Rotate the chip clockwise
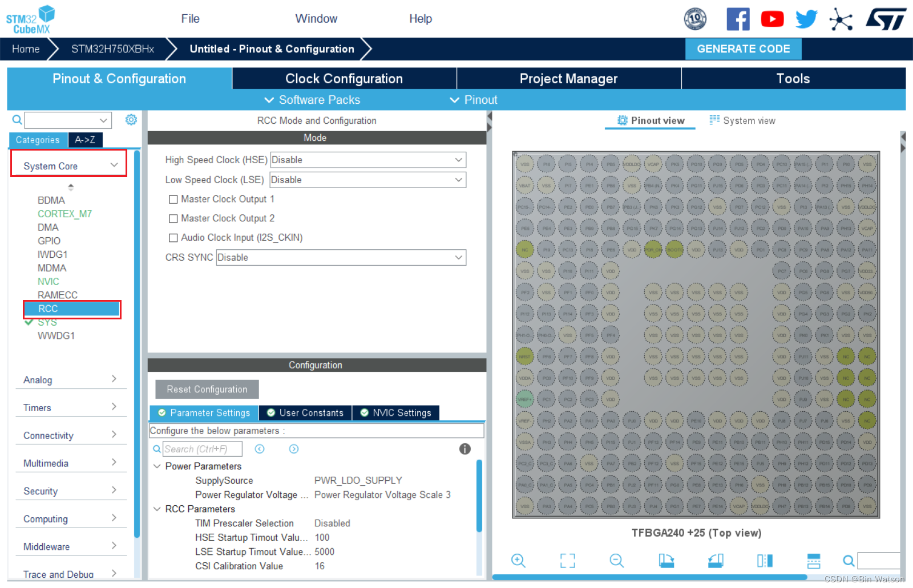 pyautogui.click(x=666, y=561)
